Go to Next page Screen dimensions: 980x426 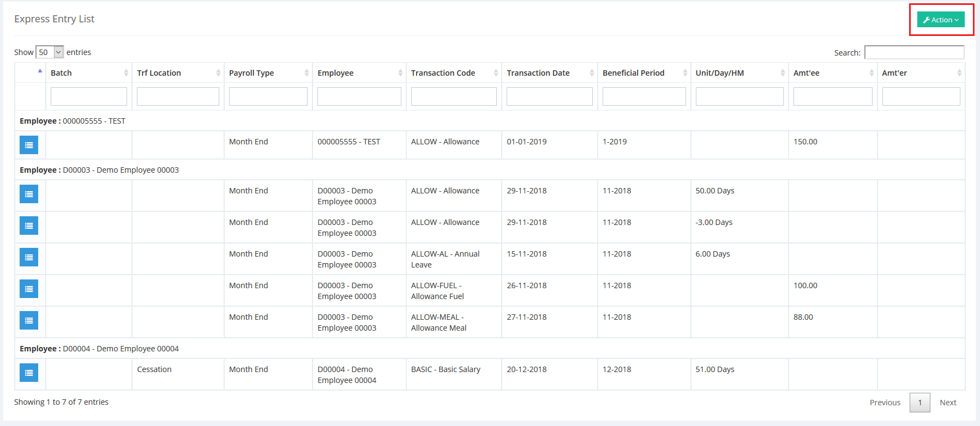tap(948, 403)
